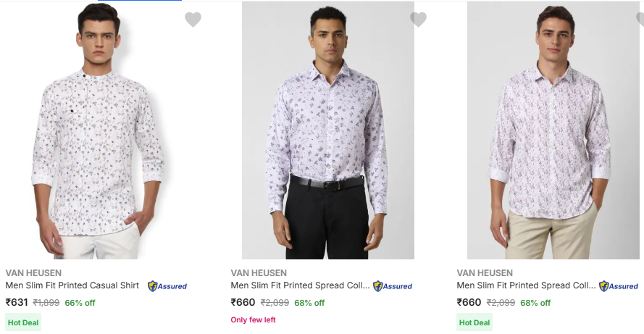The height and width of the screenshot is (334, 644).
Task: Open the shirt photo with black trousers
Action: (327, 130)
